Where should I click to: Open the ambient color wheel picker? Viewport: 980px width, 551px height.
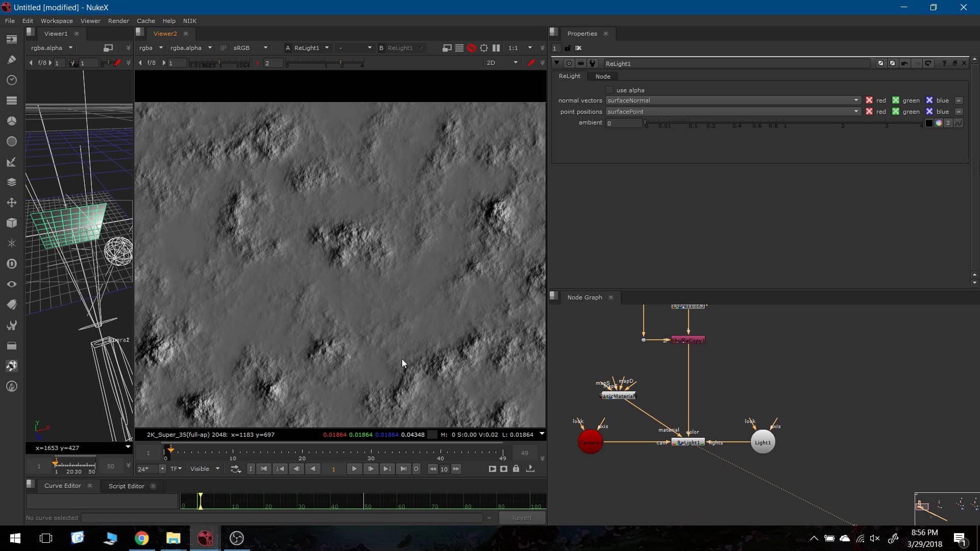[939, 122]
